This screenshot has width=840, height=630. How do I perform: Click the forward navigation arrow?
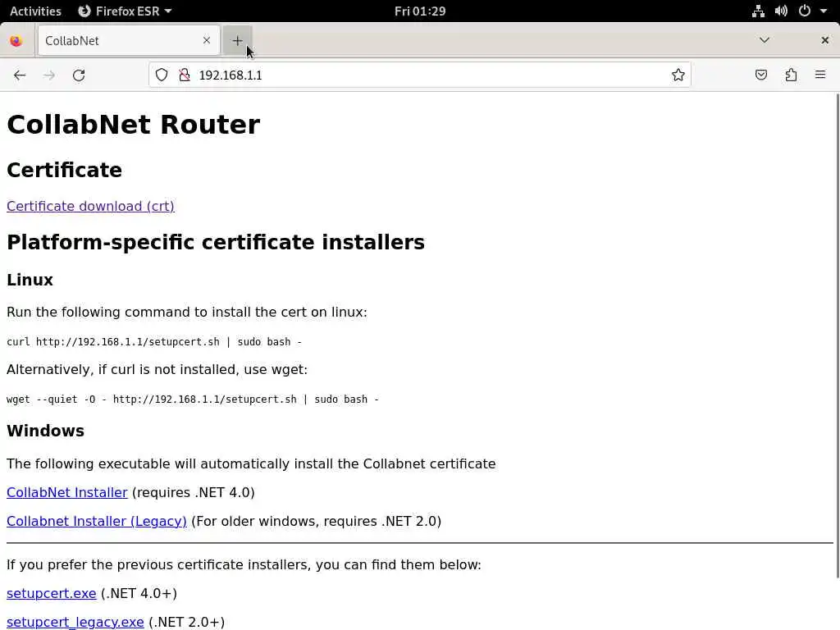49,75
